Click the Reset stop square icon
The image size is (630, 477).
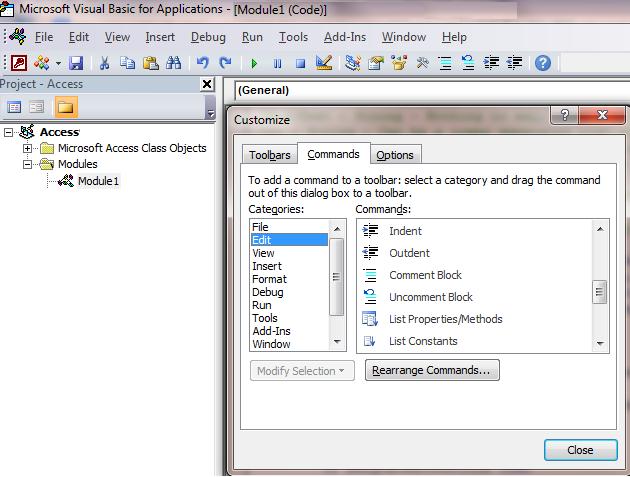[300, 63]
